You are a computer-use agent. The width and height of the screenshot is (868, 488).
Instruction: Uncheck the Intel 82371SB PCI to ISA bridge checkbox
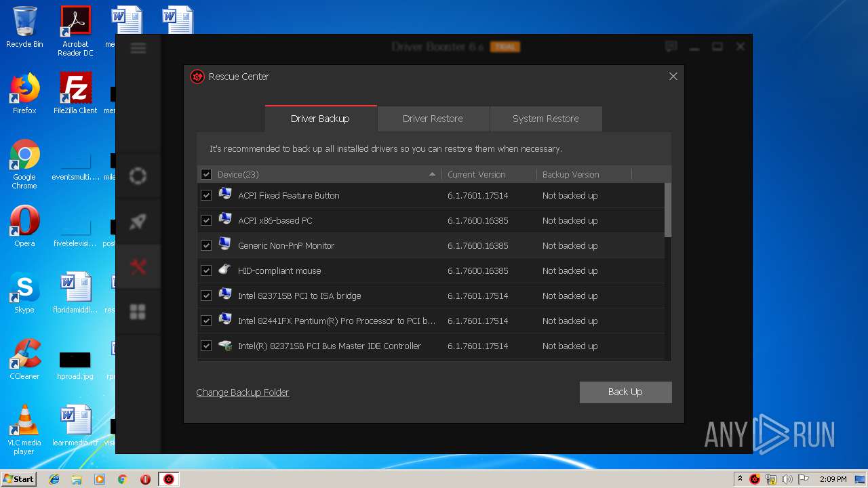[x=206, y=296]
